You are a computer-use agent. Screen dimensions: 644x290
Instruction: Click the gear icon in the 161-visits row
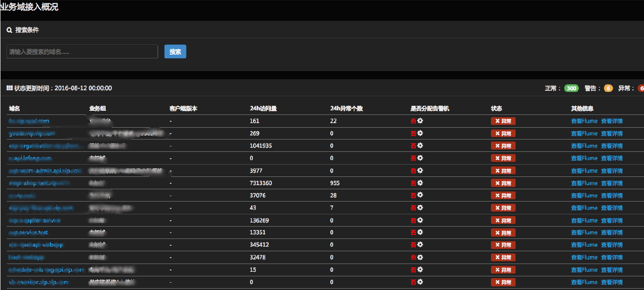click(x=420, y=121)
